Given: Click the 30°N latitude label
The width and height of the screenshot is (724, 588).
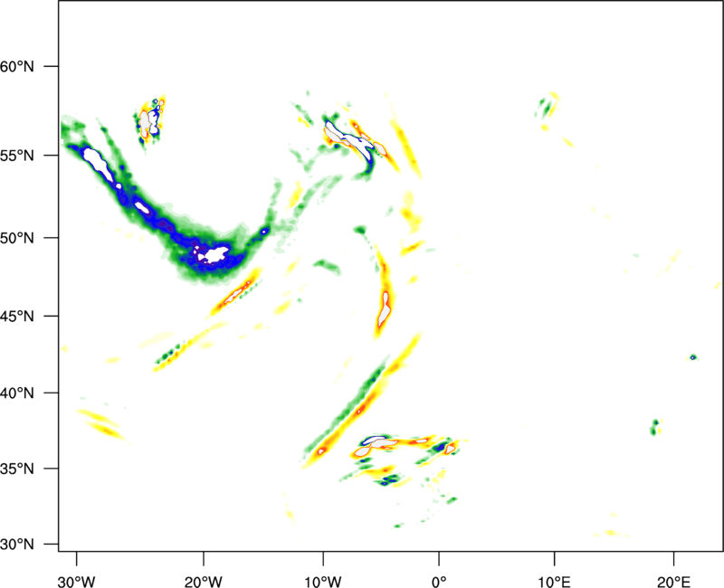Looking at the screenshot, I should point(17,545).
